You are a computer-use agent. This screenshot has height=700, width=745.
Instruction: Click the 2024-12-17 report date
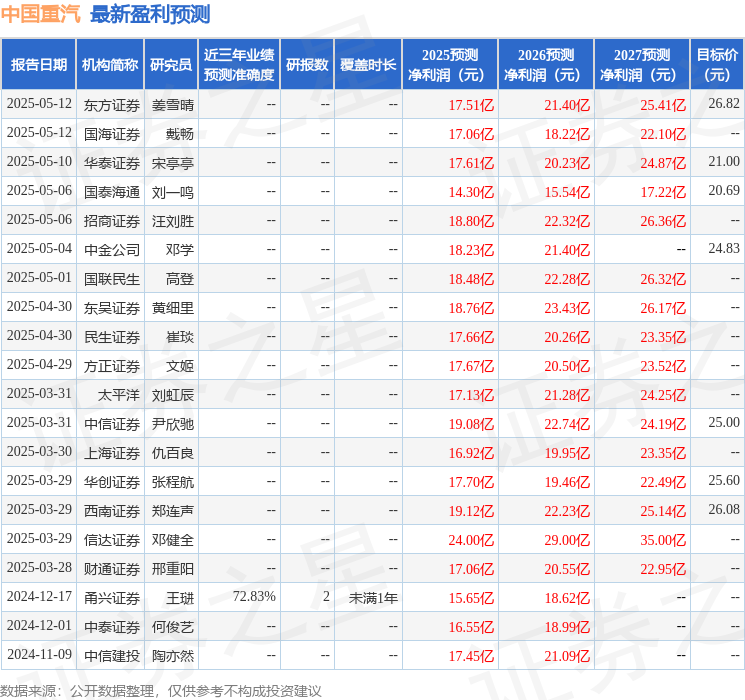(x=39, y=596)
